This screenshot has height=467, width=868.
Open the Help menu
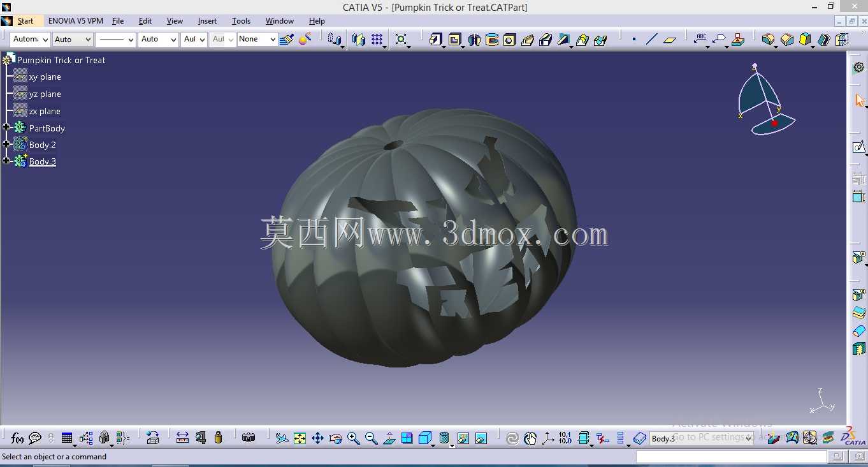pyautogui.click(x=317, y=21)
